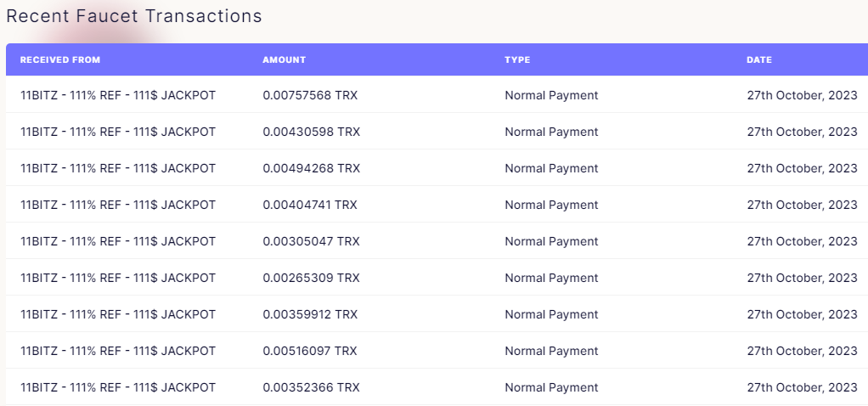Click the RECEIVED FROM column header

click(60, 59)
